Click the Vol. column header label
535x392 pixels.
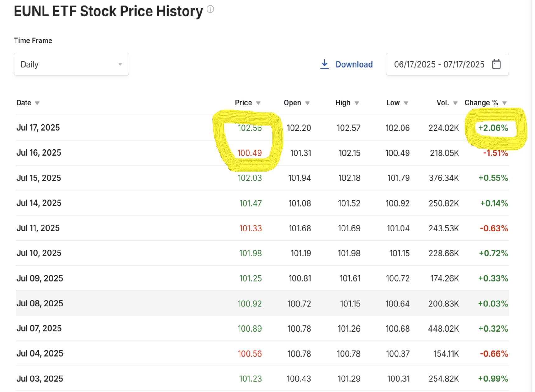443,103
